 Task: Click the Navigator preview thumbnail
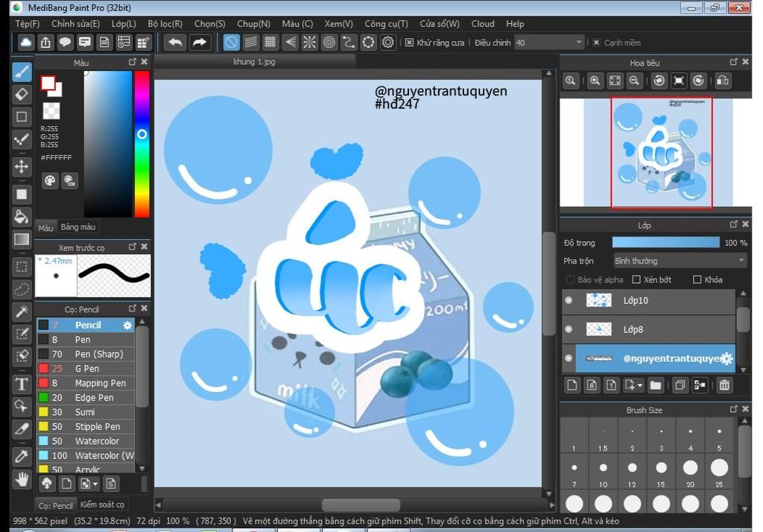tap(658, 152)
